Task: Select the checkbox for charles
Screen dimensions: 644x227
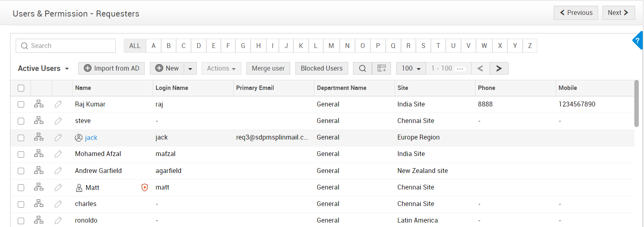Action: click(21, 204)
